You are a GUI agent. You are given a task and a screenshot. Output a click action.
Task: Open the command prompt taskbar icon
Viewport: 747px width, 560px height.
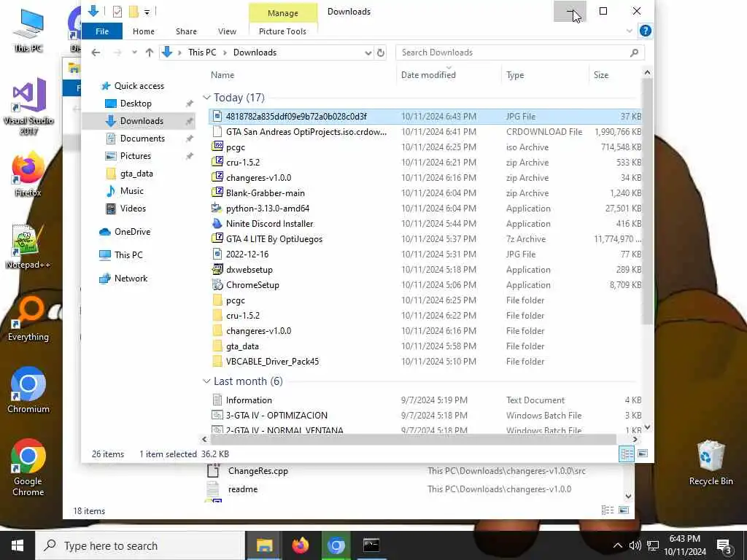[x=371, y=545]
